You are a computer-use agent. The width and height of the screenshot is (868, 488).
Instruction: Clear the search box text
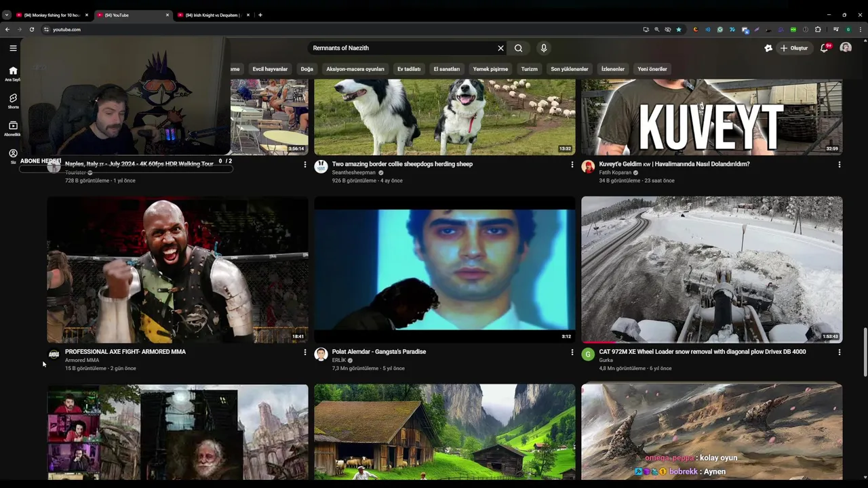501,48
